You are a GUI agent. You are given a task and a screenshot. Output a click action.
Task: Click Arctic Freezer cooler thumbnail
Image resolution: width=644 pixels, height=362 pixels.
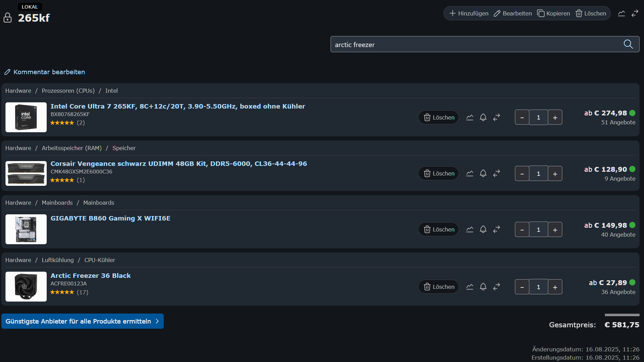click(26, 286)
